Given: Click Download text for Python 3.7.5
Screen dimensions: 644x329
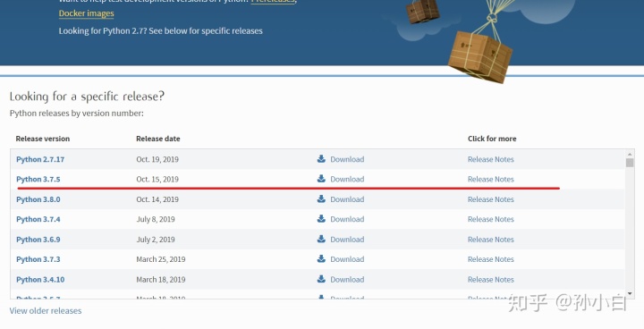Looking at the screenshot, I should (x=347, y=179).
